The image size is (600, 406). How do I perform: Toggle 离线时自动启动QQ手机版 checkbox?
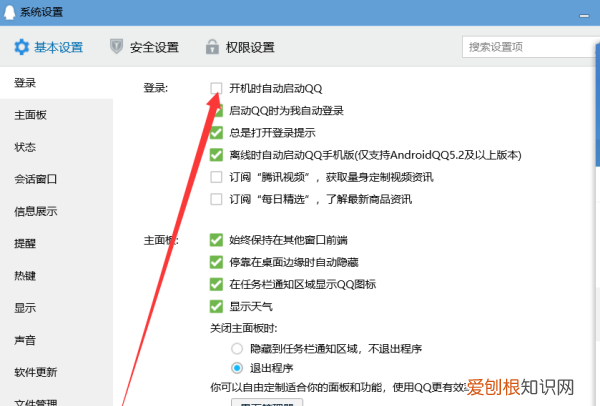point(216,155)
